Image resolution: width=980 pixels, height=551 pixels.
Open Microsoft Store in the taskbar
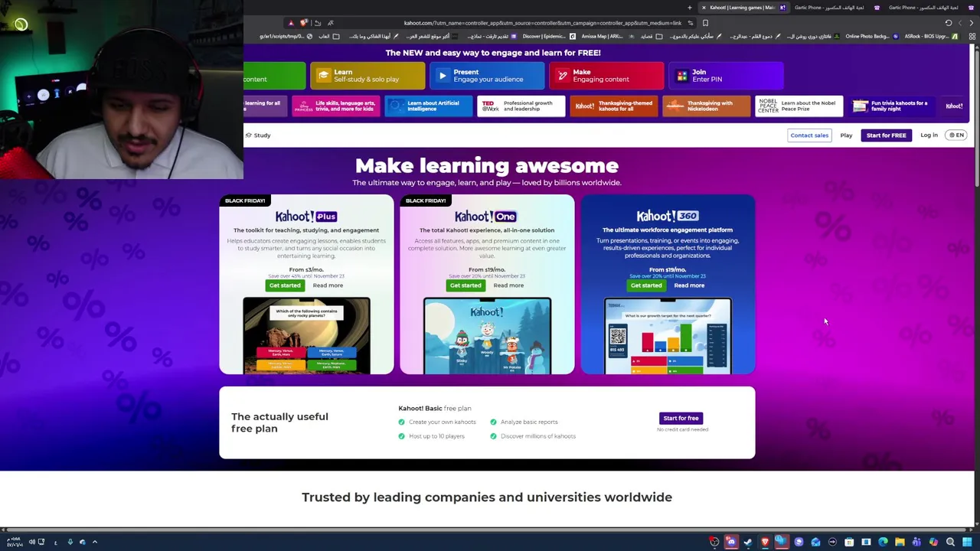point(849,542)
